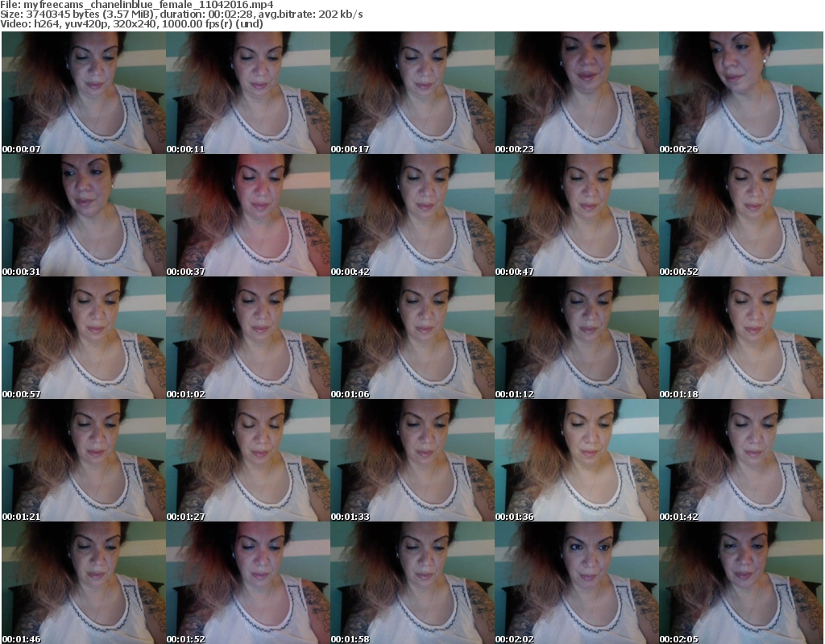Click the reddish-tinted frame at 00:00:37
Viewport: 825px width, 644px height.
(247, 215)
